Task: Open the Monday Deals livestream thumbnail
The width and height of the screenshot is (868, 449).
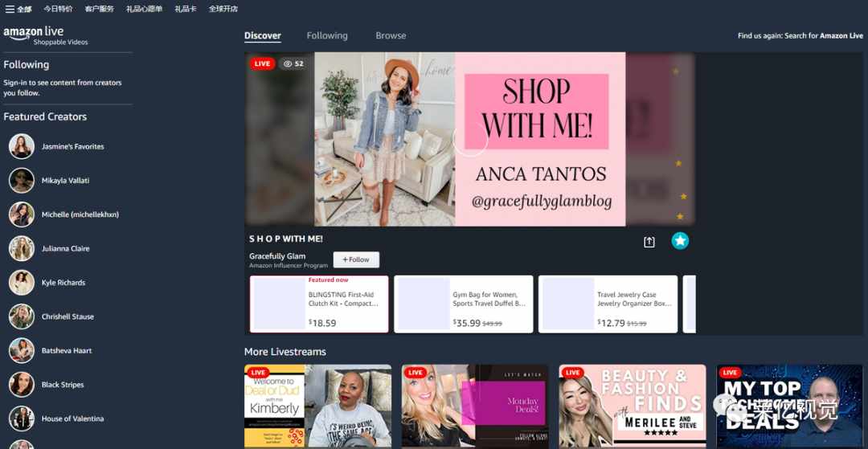Action: click(x=475, y=406)
